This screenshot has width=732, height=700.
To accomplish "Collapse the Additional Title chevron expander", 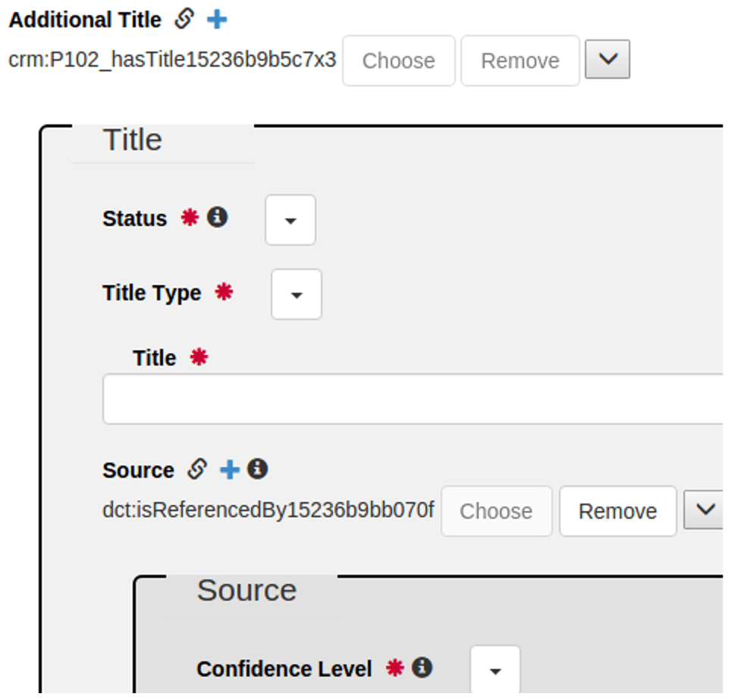I will [x=608, y=59].
